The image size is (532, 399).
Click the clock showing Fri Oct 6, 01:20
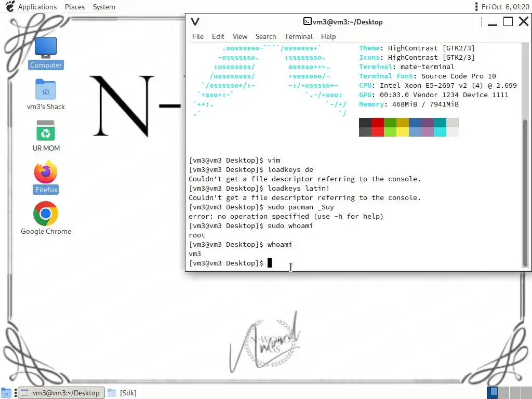click(505, 7)
